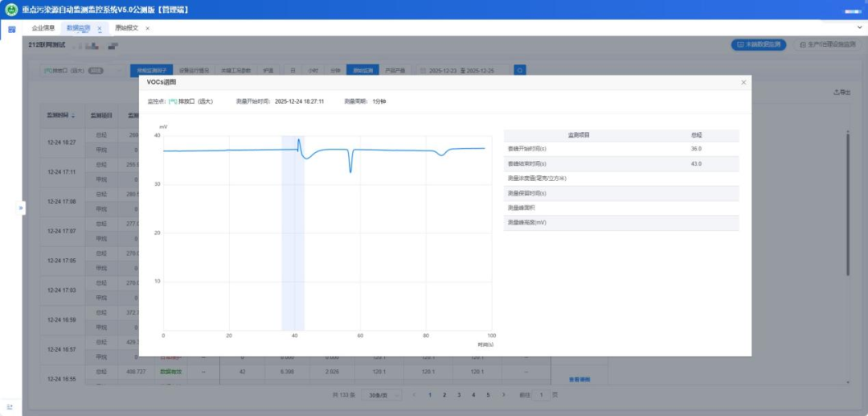The width and height of the screenshot is (868, 416).
Task: Expand the left sidebar with double-arrow icon
Action: (22, 208)
